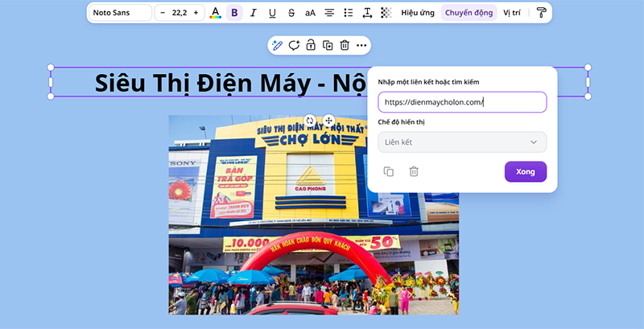Toggle bulleted list formatting
Viewport: 644px width, 329px height.
(349, 13)
